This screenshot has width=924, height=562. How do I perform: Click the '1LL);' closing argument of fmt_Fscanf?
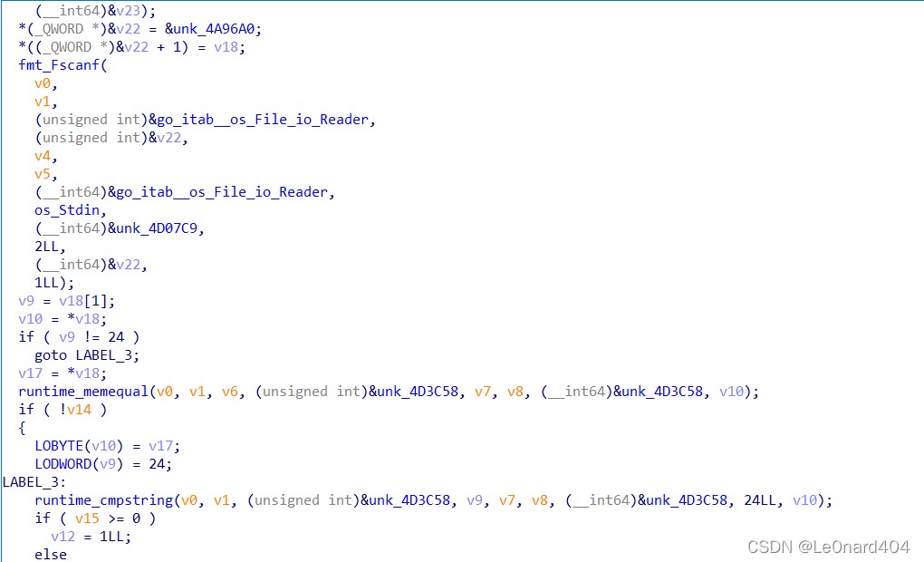54,283
